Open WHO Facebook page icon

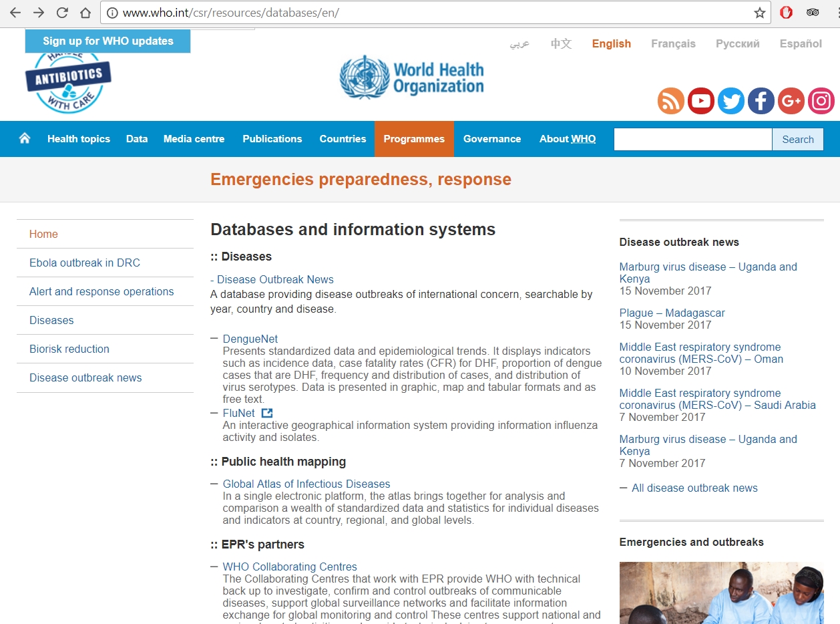tap(761, 101)
